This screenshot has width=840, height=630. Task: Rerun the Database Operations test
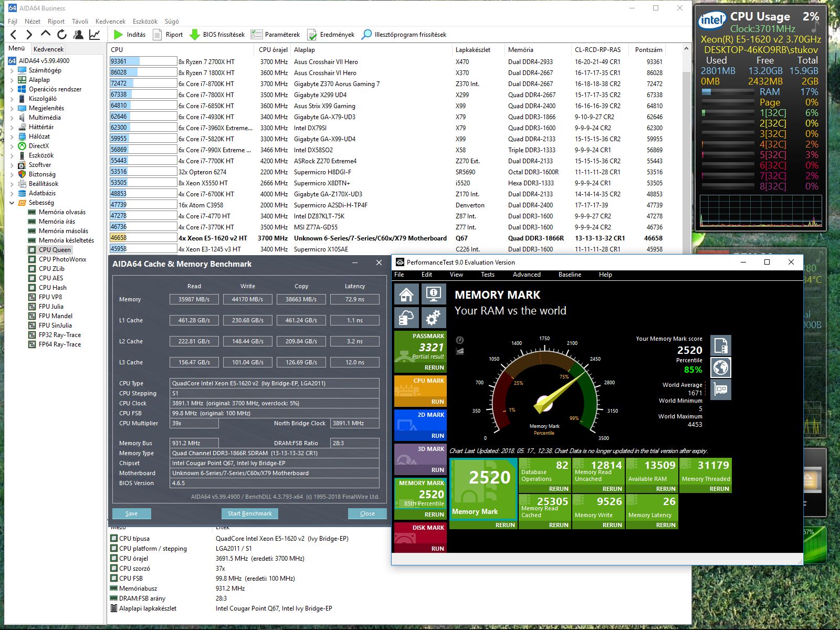pyautogui.click(x=559, y=489)
